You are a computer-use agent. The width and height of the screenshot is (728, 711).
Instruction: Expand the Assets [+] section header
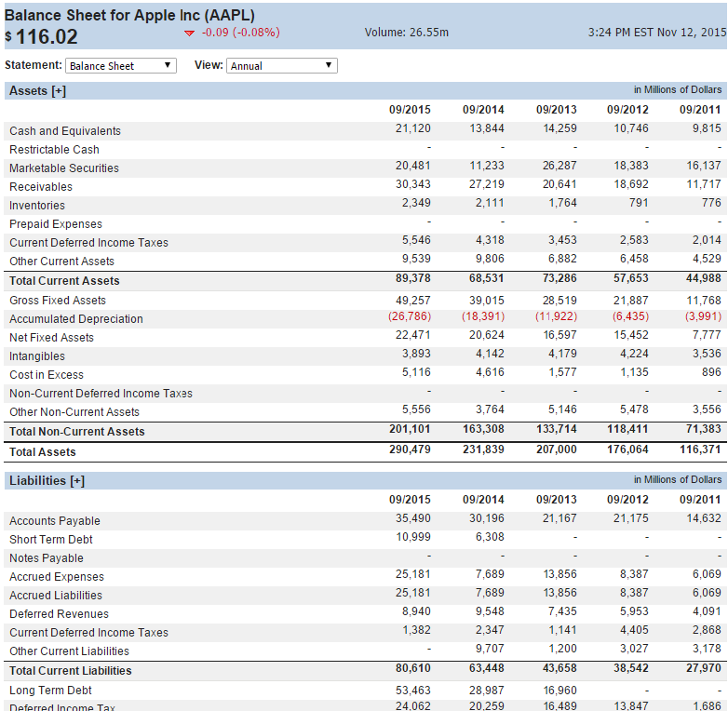point(37,90)
